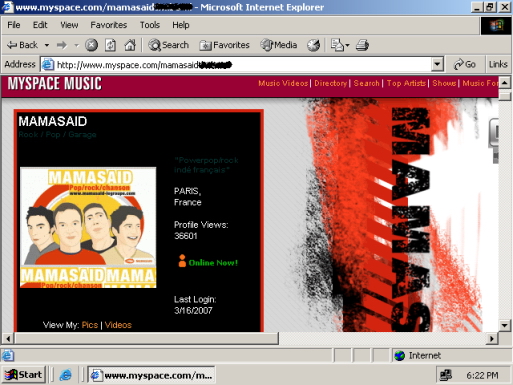This screenshot has height=385, width=513.
Task: Click the Forward arrow icon
Action: (62, 45)
